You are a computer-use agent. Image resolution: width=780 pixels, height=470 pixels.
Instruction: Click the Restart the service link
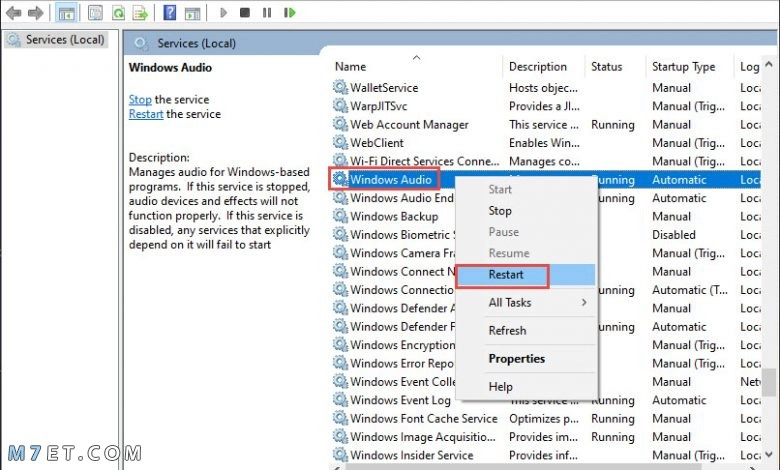click(x=146, y=114)
